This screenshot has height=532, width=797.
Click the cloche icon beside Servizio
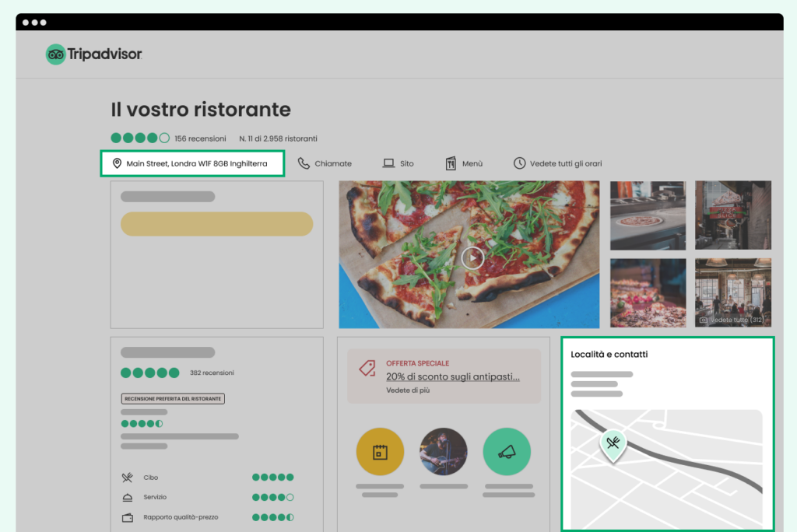[x=127, y=498]
